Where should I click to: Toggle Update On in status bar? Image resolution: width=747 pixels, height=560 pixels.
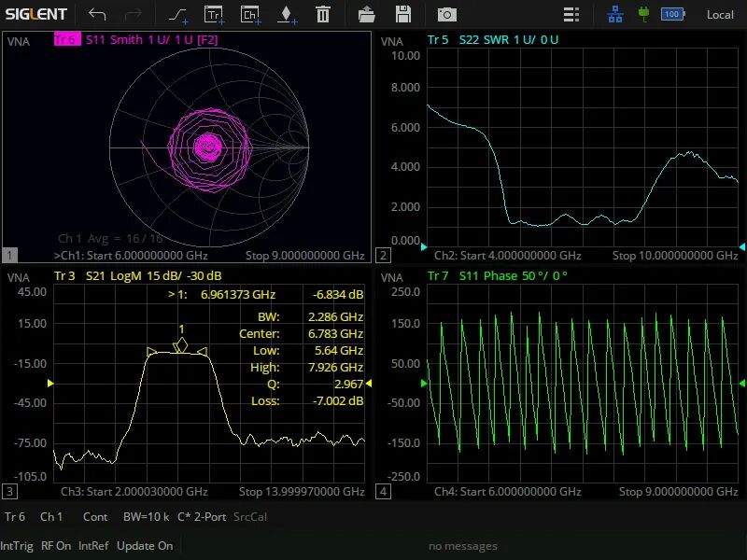tap(145, 546)
